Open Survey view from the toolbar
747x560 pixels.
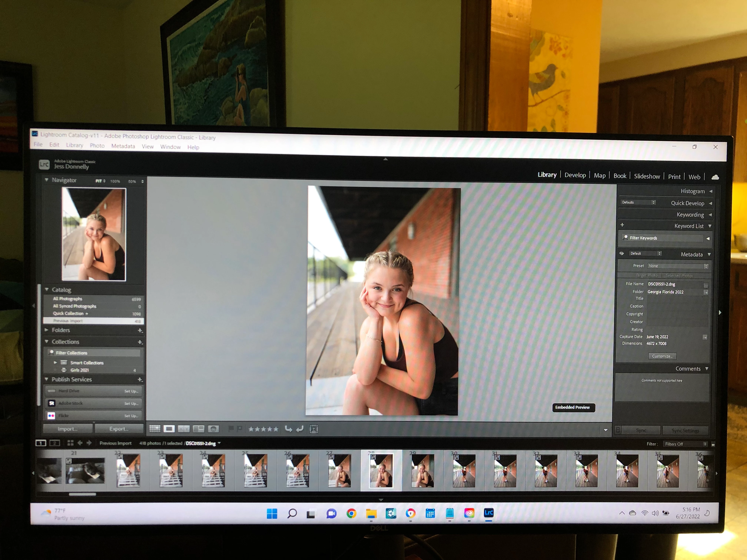(199, 429)
